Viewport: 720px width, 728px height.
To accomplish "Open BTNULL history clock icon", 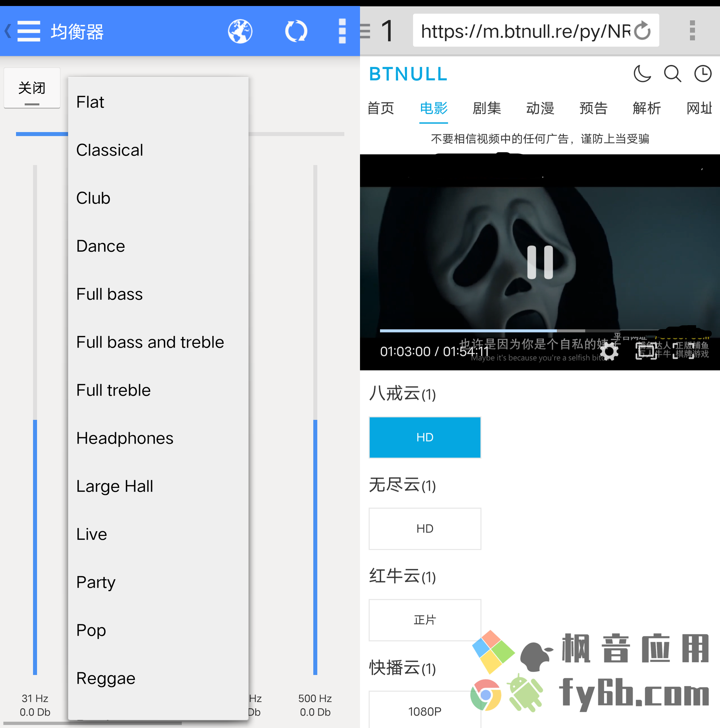I will [703, 73].
